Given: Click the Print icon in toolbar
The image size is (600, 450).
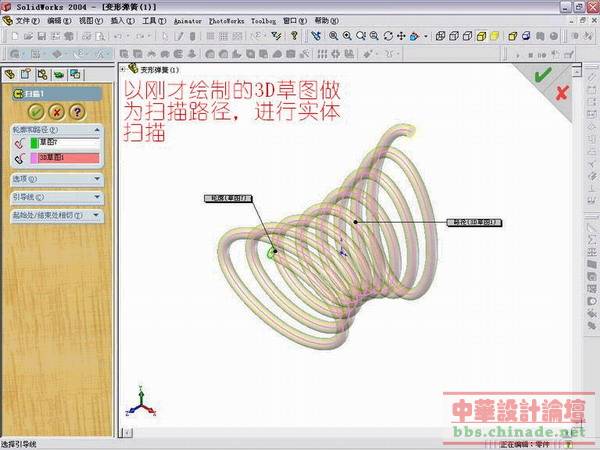Looking at the screenshot, I should (x=87, y=36).
